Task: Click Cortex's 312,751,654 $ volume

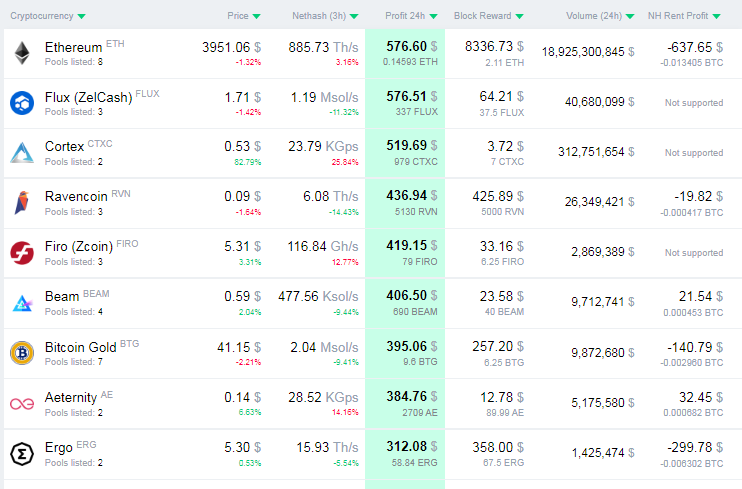Action: pos(596,152)
